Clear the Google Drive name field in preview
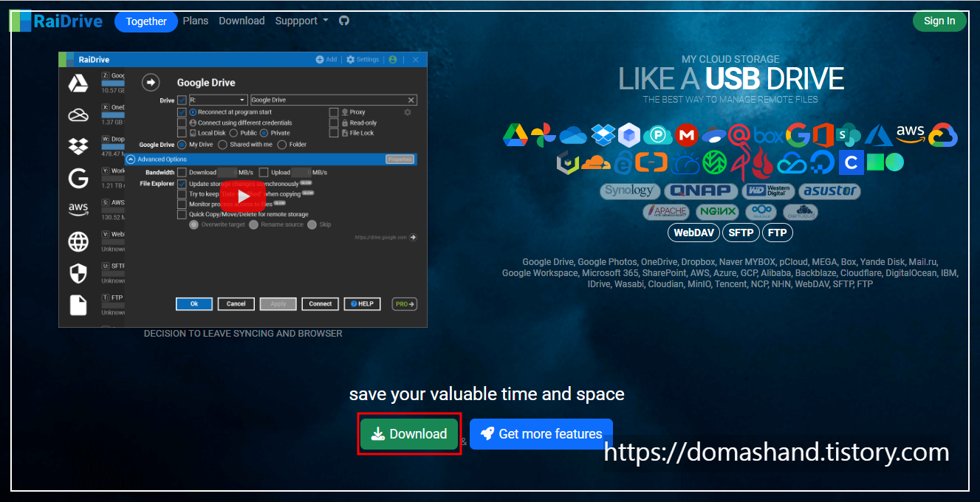Image resolution: width=980 pixels, height=502 pixels. pyautogui.click(x=411, y=100)
